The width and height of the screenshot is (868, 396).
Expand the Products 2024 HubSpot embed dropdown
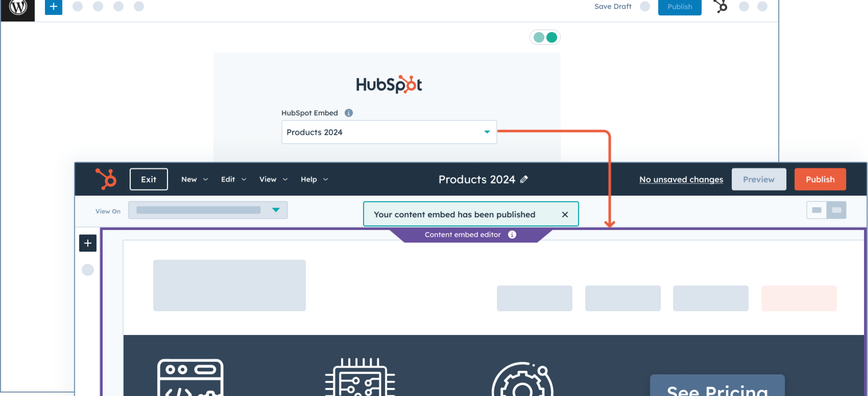pos(486,132)
